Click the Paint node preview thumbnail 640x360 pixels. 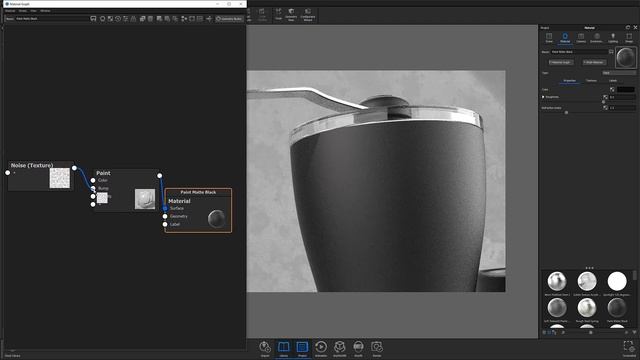click(145, 199)
